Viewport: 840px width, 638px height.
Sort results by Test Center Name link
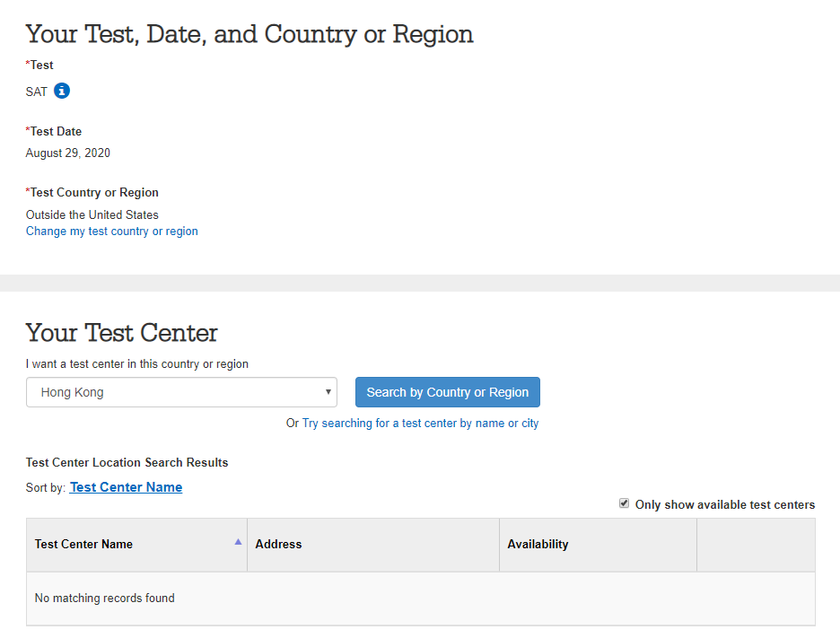pos(126,487)
